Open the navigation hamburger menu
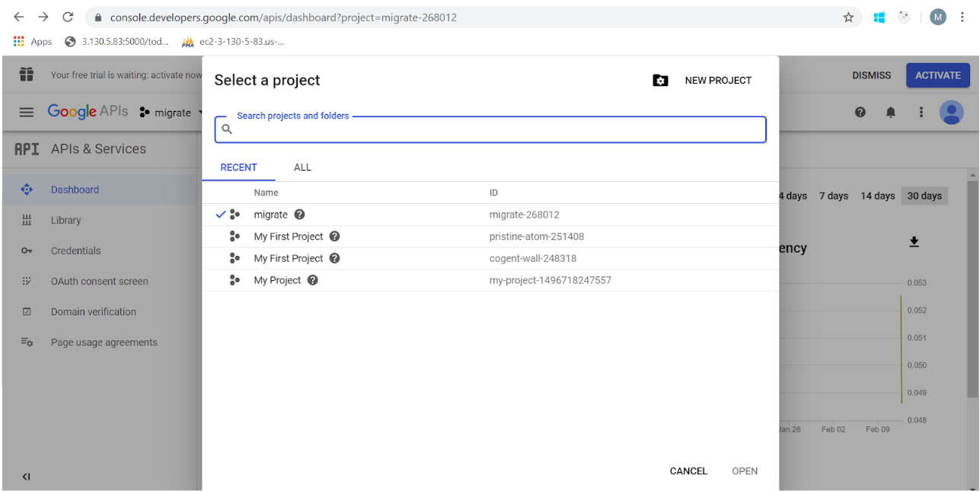Image resolution: width=980 pixels, height=491 pixels. tap(26, 112)
